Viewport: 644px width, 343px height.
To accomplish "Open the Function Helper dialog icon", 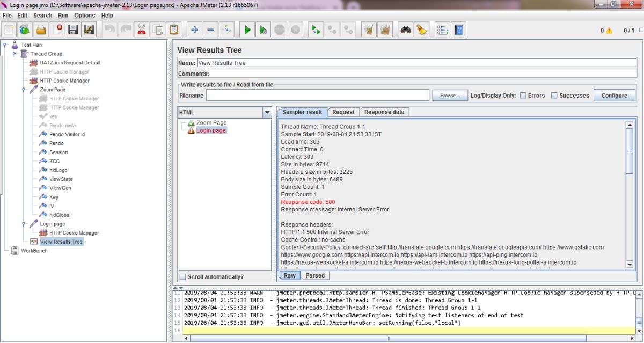I will coord(442,30).
